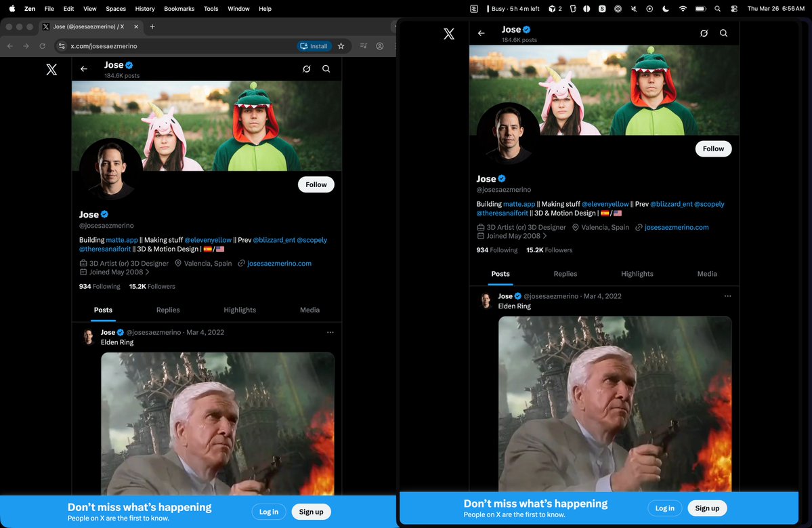Click the X logo in the right window
This screenshot has width=812, height=528.
pos(449,34)
